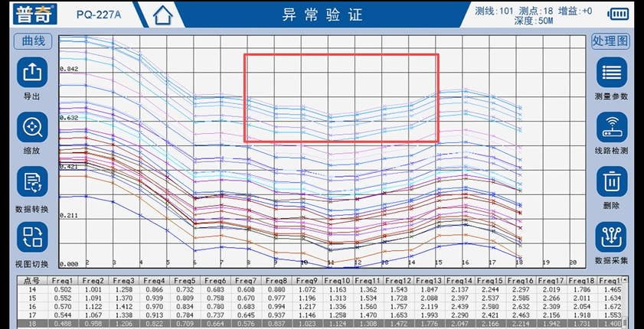Click the table scrollbar up arrow
Image resolution: width=644 pixels, height=329 pixels.
click(x=625, y=280)
